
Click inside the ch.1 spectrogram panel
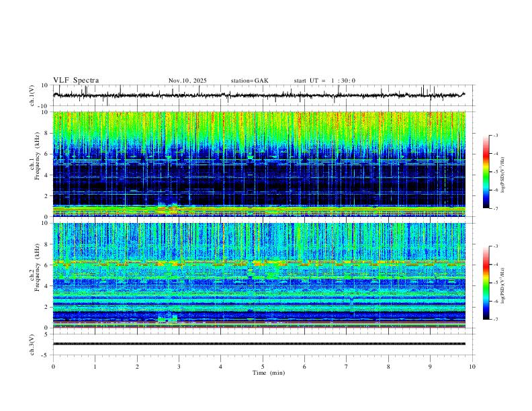(x=259, y=164)
